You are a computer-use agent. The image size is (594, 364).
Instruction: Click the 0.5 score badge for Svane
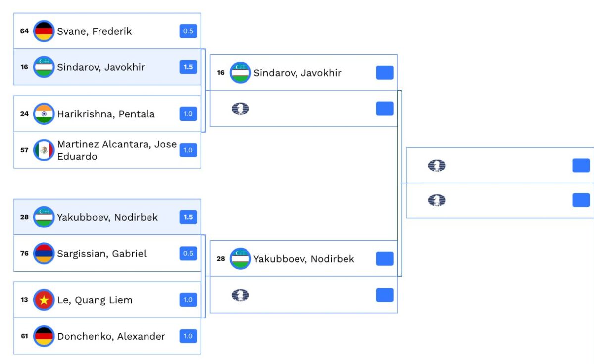point(188,31)
